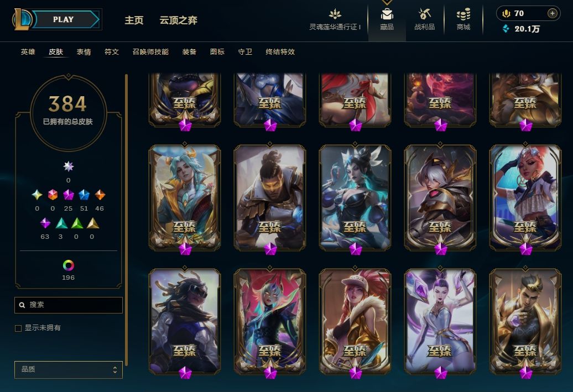This screenshot has width=573, height=392.
Task: Click the 搜索 search input field
Action: click(x=69, y=305)
